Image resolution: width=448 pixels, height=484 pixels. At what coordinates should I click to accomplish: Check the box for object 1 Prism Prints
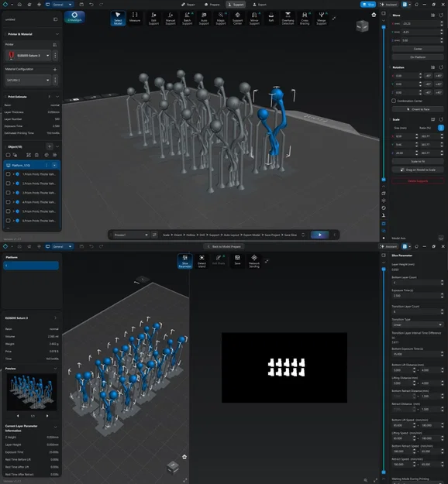(x=8, y=174)
